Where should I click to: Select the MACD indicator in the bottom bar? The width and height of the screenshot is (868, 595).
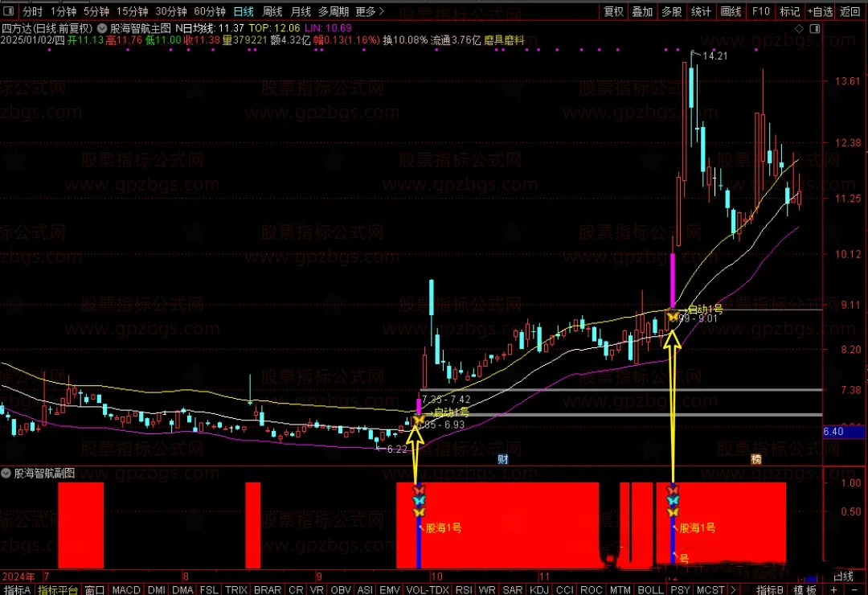(x=125, y=589)
